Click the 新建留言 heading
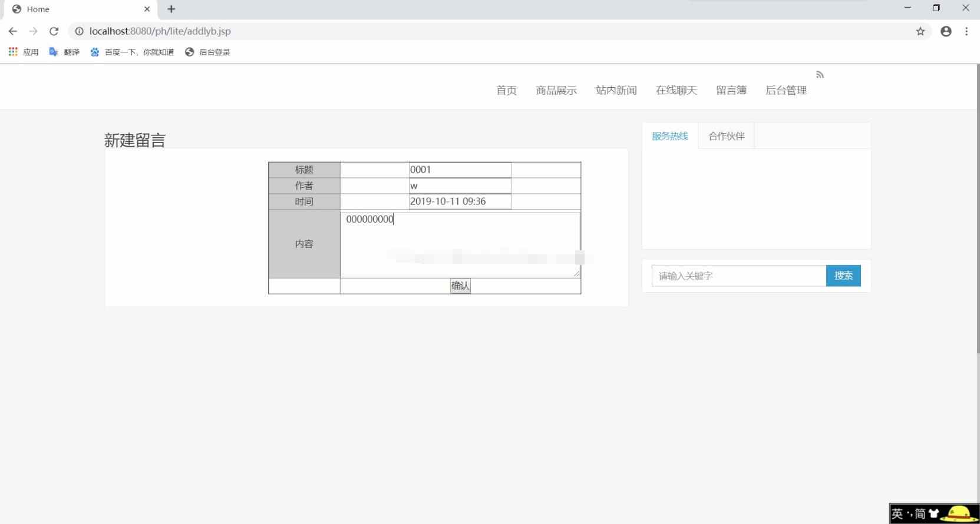This screenshot has height=524, width=980. click(x=135, y=140)
